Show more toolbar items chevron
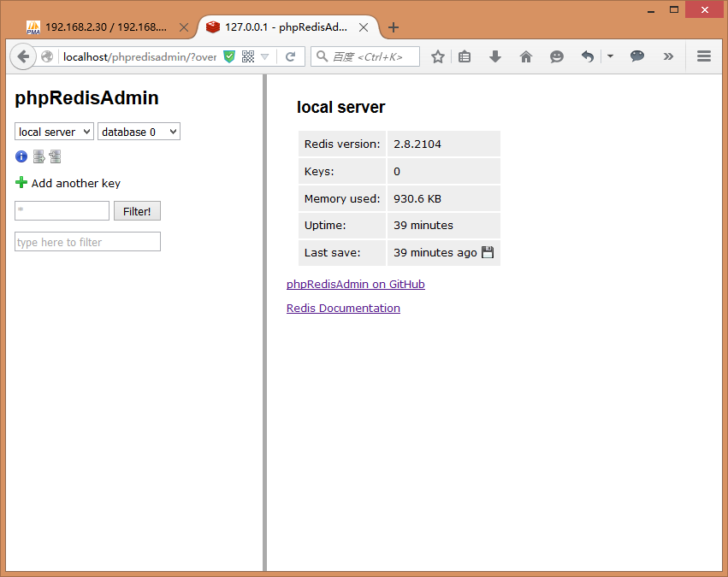Image resolution: width=728 pixels, height=577 pixels. click(x=668, y=56)
